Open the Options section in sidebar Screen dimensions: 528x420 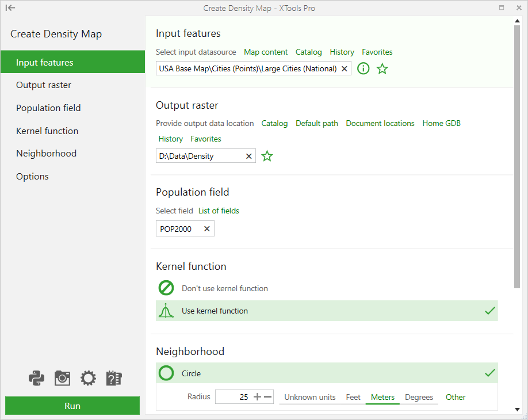pyautogui.click(x=32, y=176)
